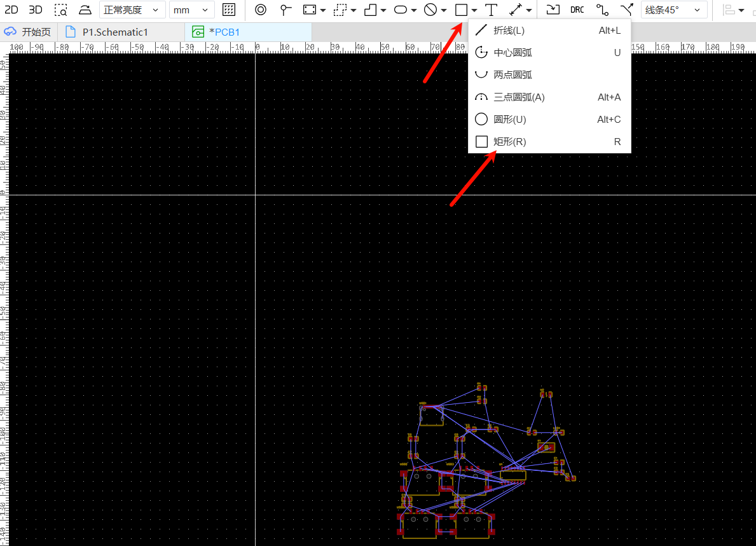Viewport: 756px width, 546px height.
Task: Open the mm units dropdown
Action: [x=191, y=10]
